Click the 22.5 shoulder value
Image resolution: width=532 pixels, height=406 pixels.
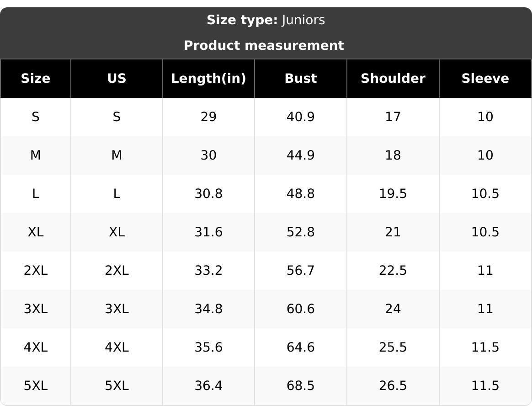pos(393,271)
